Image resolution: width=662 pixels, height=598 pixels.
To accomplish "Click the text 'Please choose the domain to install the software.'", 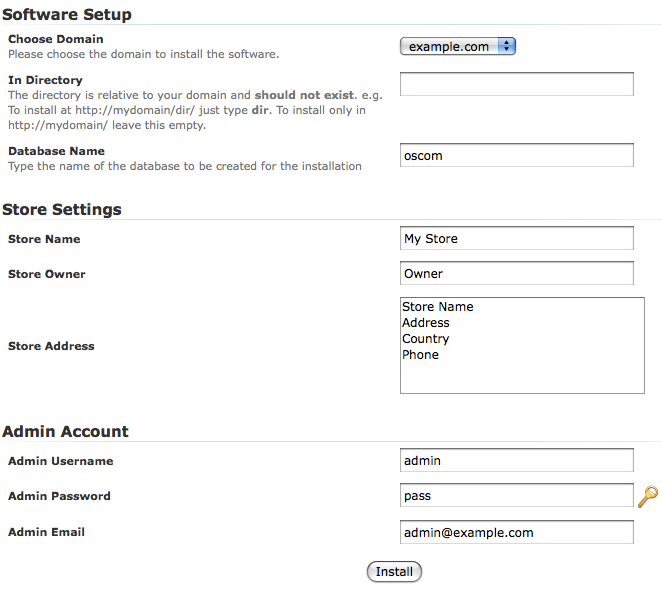I will click(144, 54).
